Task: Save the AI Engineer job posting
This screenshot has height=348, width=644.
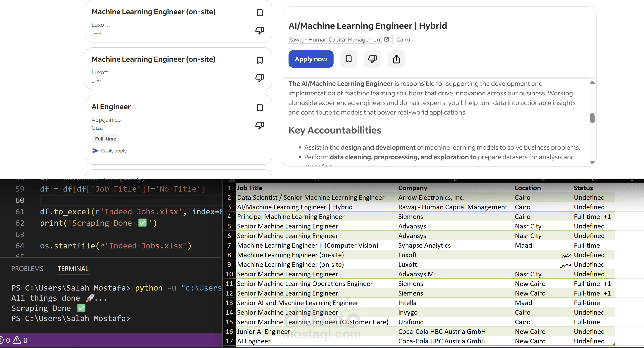Action: [260, 107]
